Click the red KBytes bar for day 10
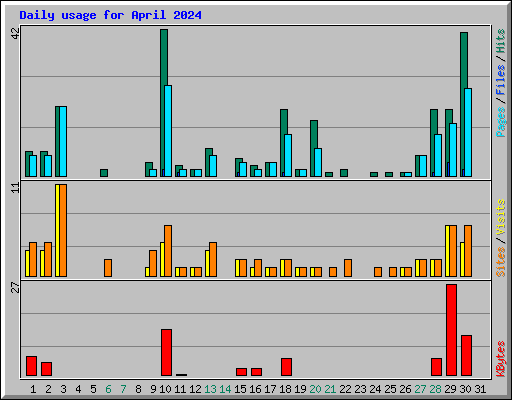Screen dimensions: 512x400 click(x=166, y=353)
